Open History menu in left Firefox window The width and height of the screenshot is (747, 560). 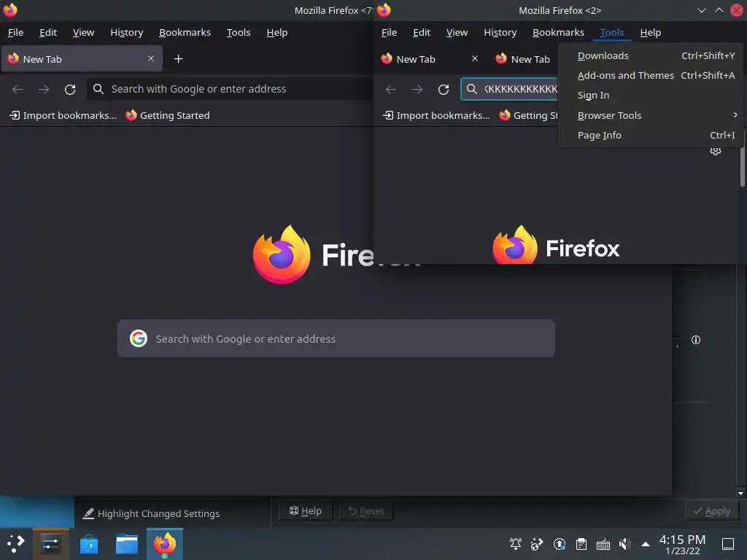coord(127,32)
